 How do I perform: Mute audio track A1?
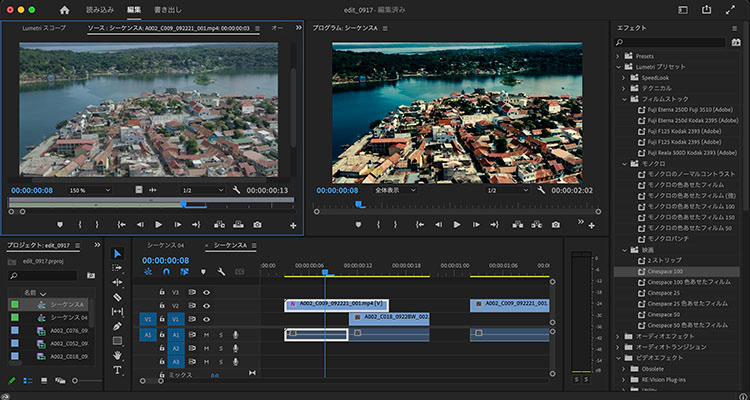tap(207, 335)
